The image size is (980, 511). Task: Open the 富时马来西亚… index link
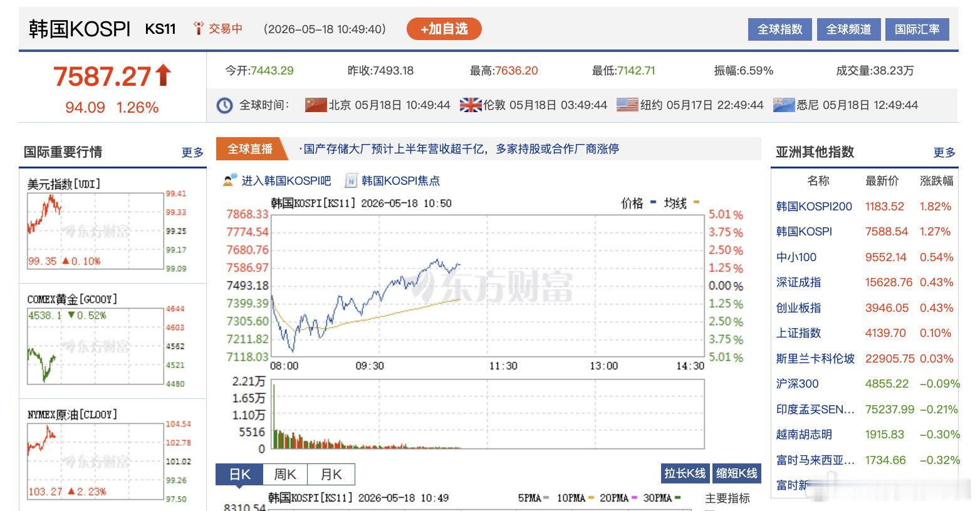(x=815, y=460)
